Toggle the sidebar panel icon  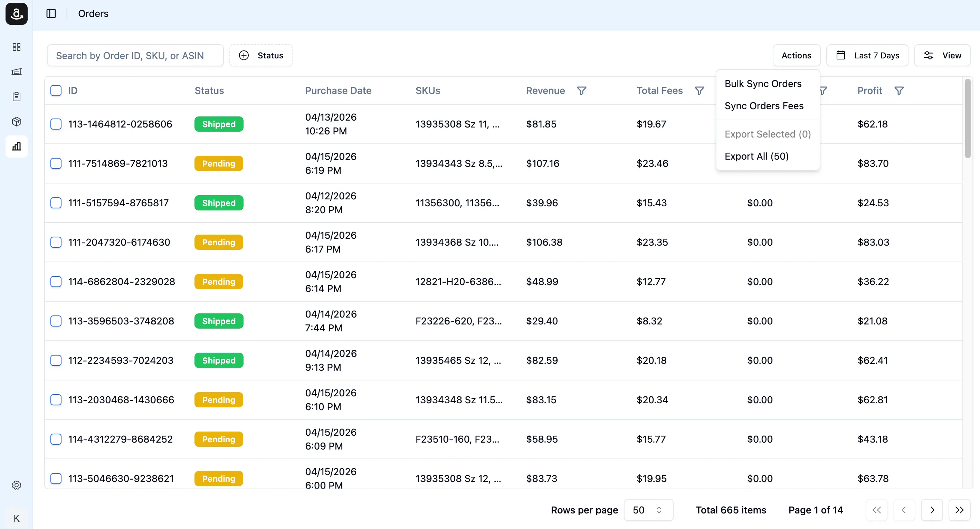pos(51,14)
